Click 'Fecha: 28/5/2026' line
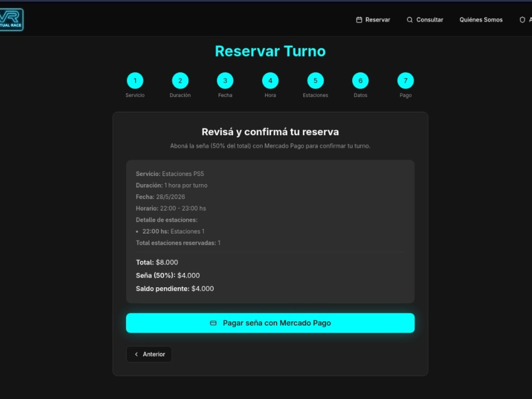Image resolution: width=532 pixels, height=399 pixels. [x=161, y=197]
